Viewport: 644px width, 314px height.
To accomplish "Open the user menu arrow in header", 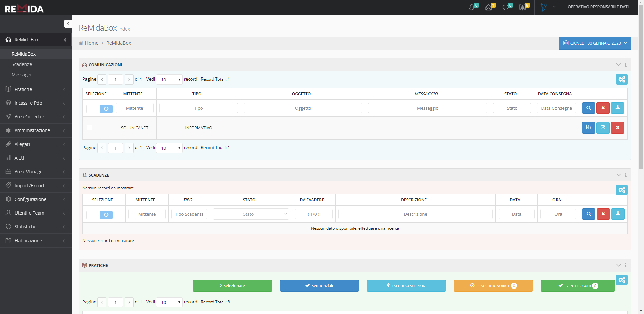I will point(554,7).
